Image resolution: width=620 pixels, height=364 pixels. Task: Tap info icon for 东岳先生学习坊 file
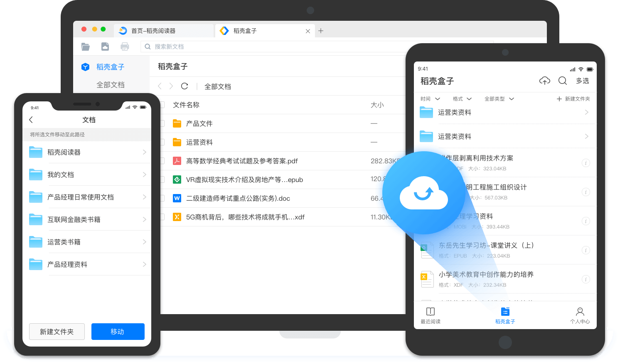click(x=586, y=250)
